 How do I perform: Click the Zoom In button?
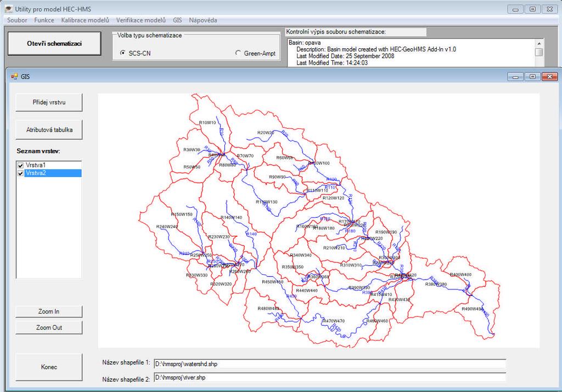coord(49,311)
